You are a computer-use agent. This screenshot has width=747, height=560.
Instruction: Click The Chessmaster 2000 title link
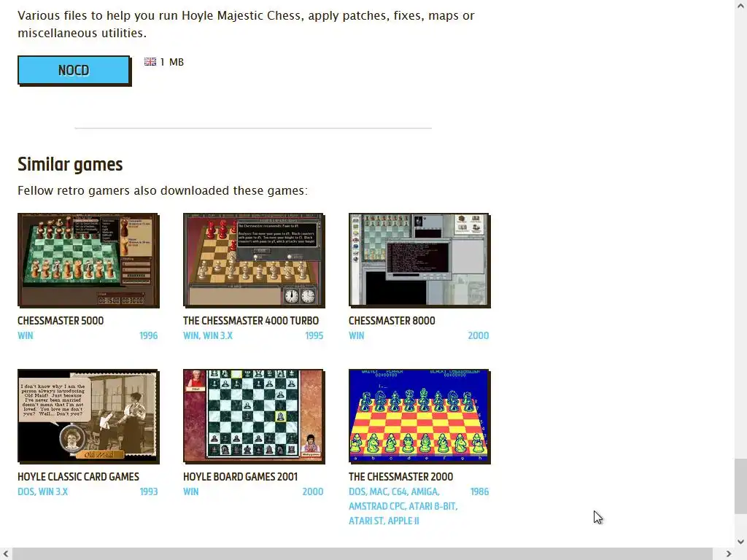click(x=400, y=477)
